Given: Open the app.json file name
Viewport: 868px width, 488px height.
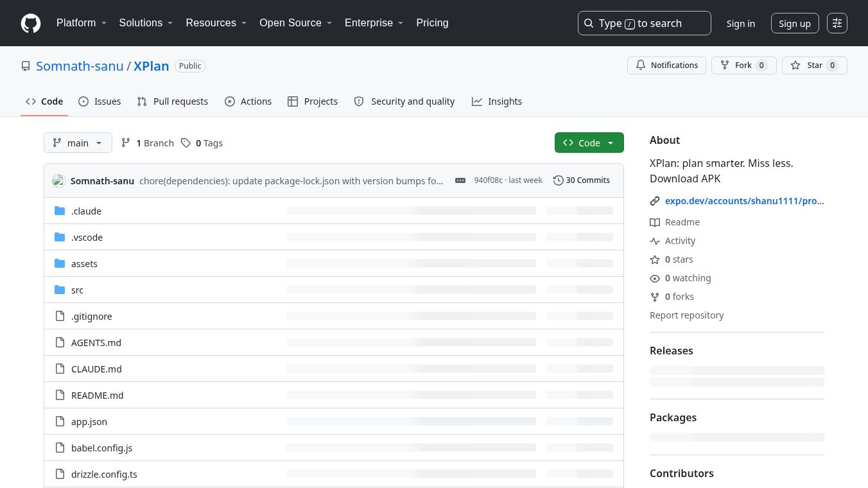Looking at the screenshot, I should click(x=89, y=421).
